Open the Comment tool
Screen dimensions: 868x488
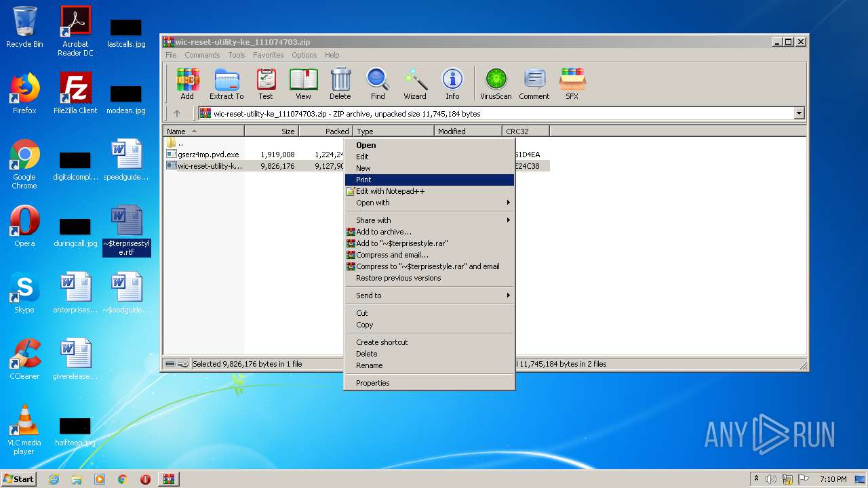tap(534, 84)
